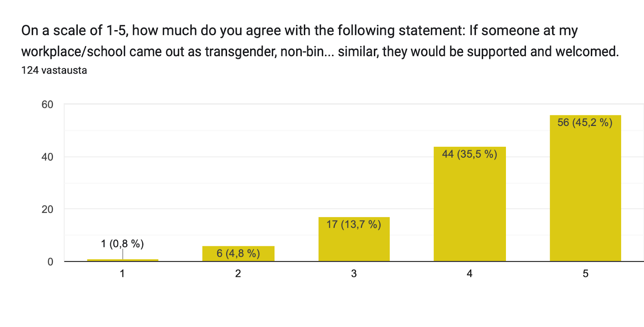The width and height of the screenshot is (644, 327).
Task: Click the x-axis label 5
Action: (585, 274)
